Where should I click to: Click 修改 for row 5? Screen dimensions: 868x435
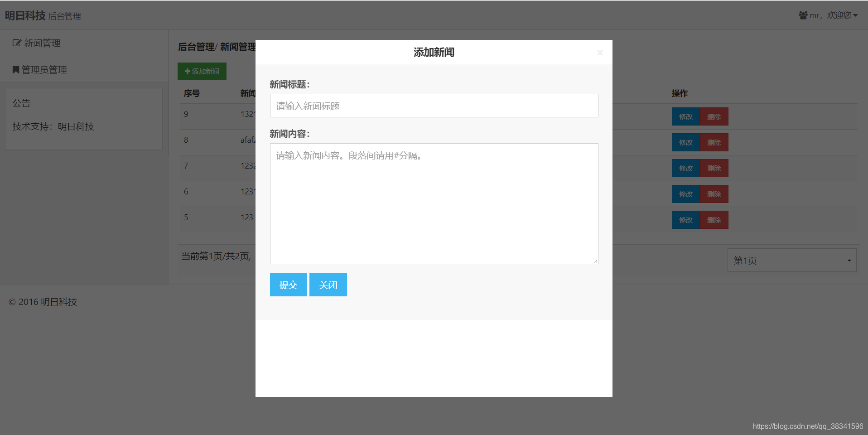tap(686, 220)
